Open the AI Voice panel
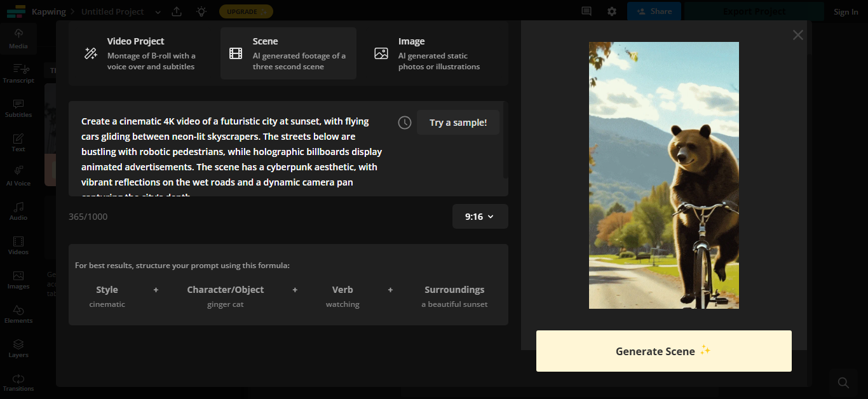This screenshot has height=399, width=868. (18, 176)
